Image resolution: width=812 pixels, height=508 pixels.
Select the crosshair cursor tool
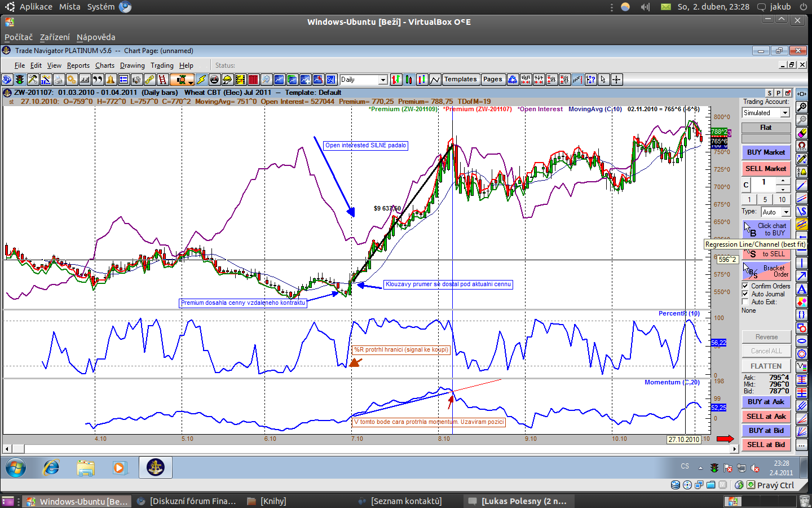pyautogui.click(x=616, y=80)
